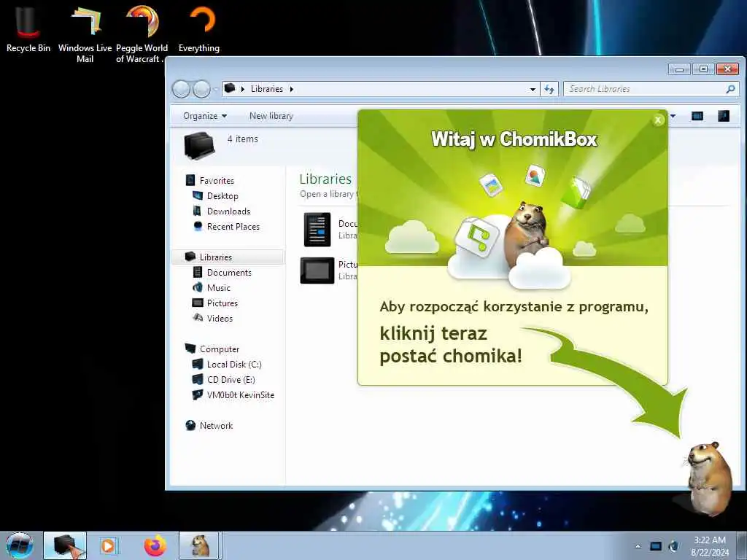Click the "4 items" details text
Screen dimensions: 747x560
point(242,139)
